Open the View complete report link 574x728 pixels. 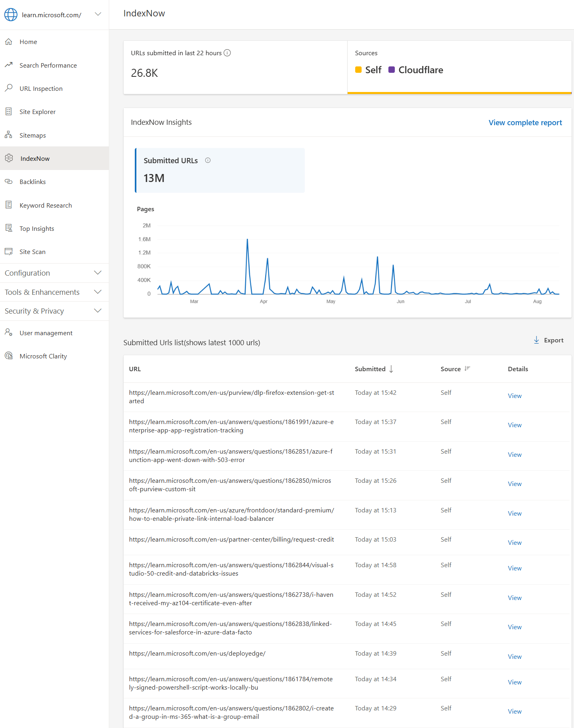525,122
